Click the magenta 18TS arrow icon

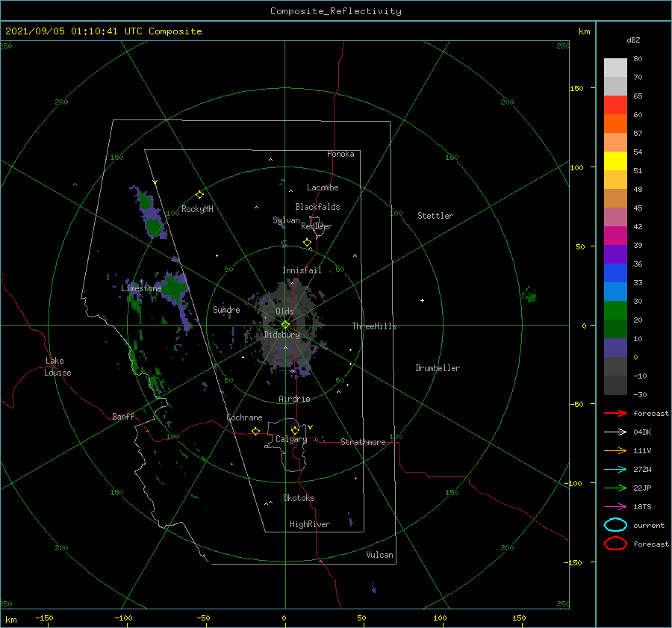[615, 507]
